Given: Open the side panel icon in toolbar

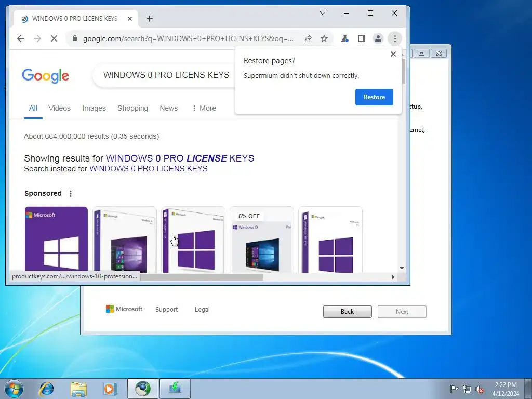Looking at the screenshot, I should (x=362, y=38).
